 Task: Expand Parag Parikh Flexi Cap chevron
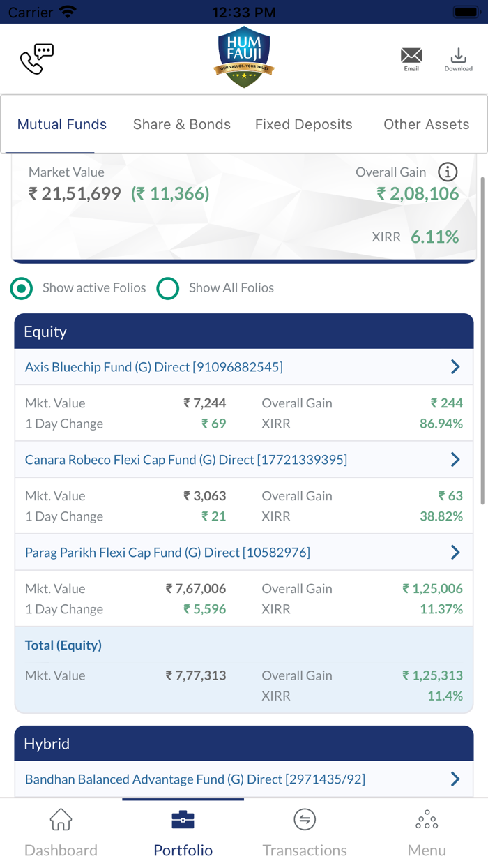pyautogui.click(x=455, y=552)
